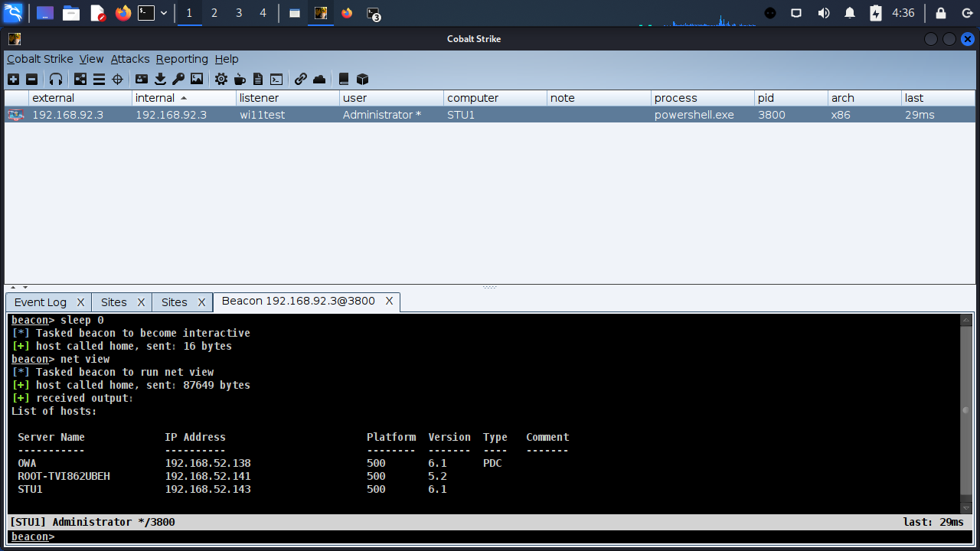Image resolution: width=980 pixels, height=551 pixels.
Task: Open volume control speaker icon
Action: [824, 13]
